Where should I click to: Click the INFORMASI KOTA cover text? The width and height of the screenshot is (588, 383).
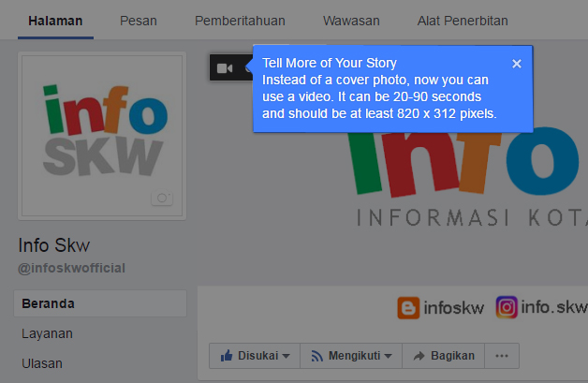(x=472, y=217)
